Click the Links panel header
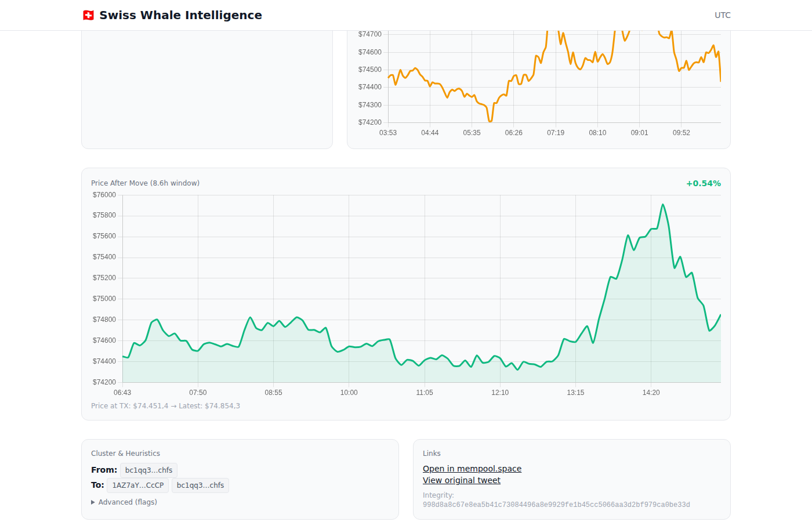Image resolution: width=812 pixels, height=522 pixels. [x=432, y=453]
